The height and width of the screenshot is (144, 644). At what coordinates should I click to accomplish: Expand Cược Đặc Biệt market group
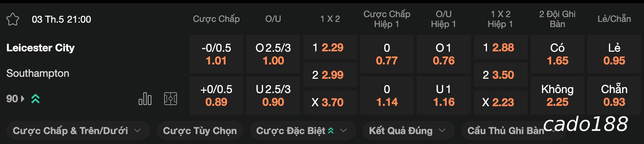click(301, 130)
